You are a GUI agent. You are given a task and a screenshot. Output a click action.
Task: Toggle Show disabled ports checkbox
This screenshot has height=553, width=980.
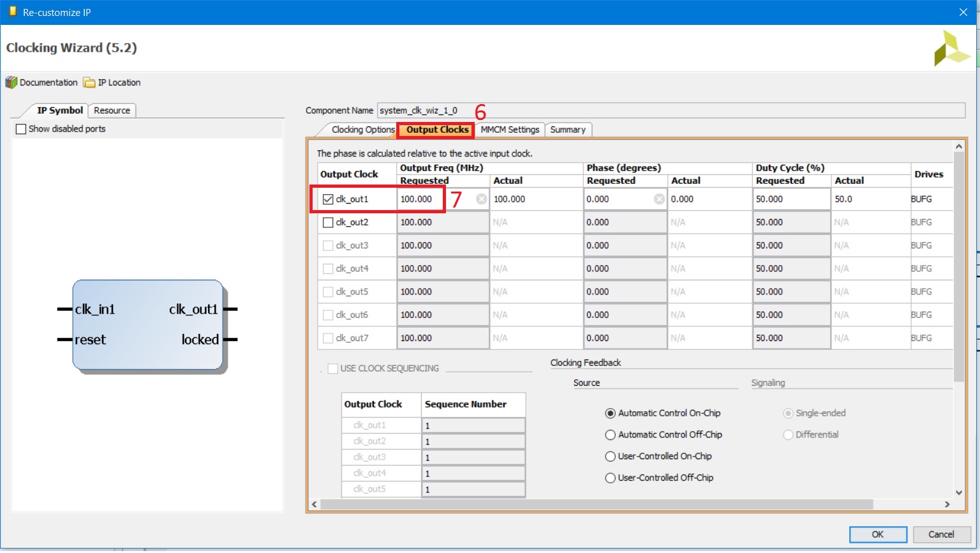[x=21, y=129]
